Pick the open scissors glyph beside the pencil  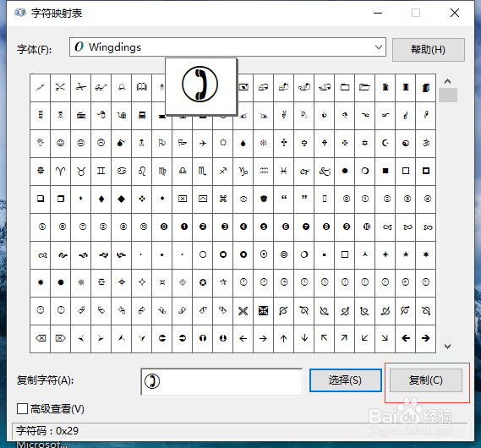[x=60, y=88]
